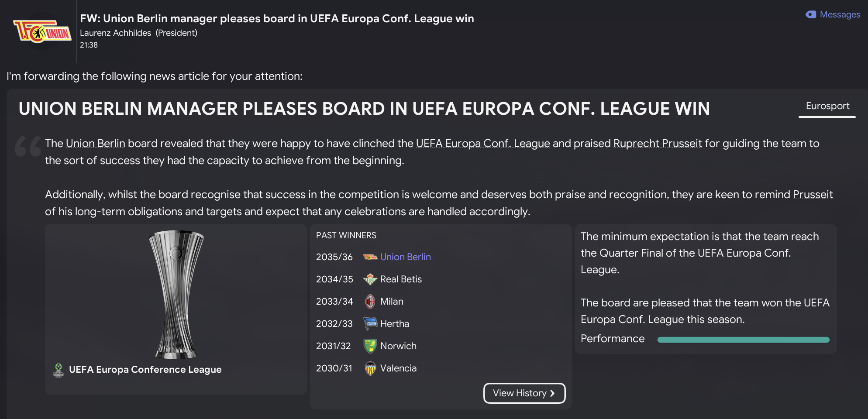
Task: Open the Union Berlin link in article text
Action: tap(95, 144)
